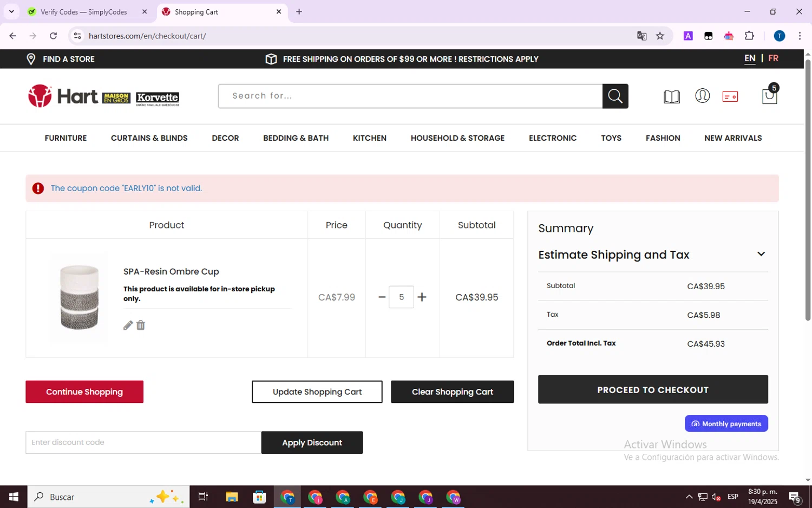Viewport: 812px width, 508px height.
Task: Click the muted volume tray icon
Action: pos(716,497)
